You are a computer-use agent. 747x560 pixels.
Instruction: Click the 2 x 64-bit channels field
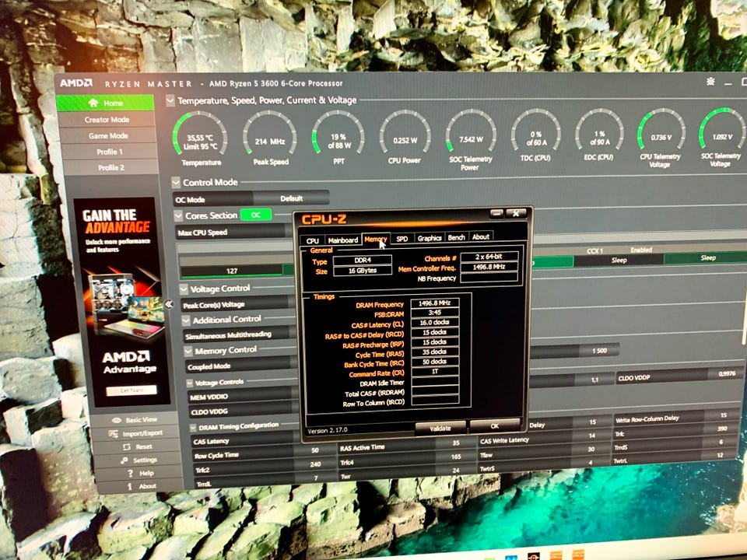(489, 256)
